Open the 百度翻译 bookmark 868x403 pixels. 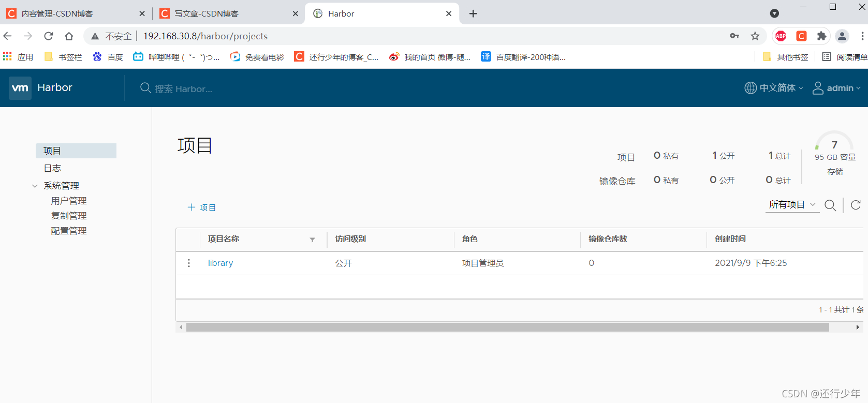click(523, 57)
